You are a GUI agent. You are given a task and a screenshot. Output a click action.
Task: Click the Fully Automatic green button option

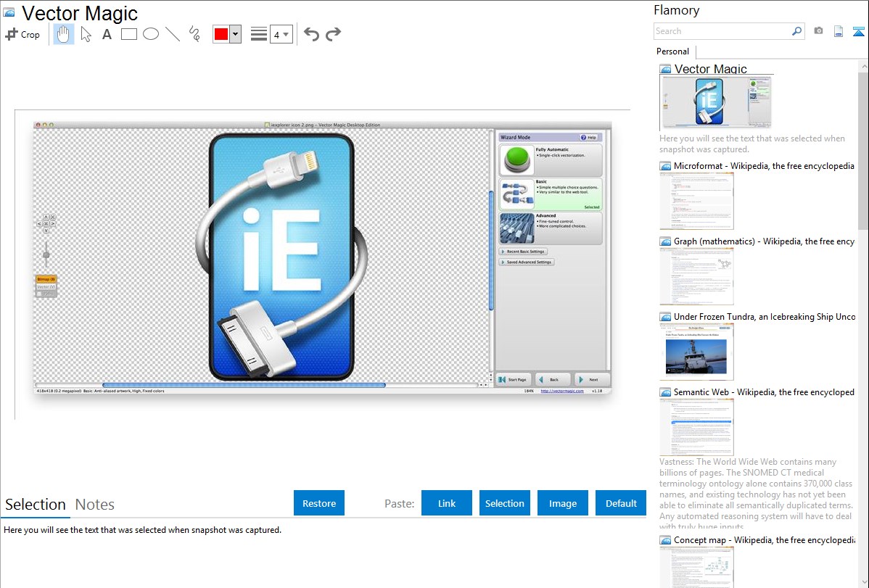(x=551, y=160)
